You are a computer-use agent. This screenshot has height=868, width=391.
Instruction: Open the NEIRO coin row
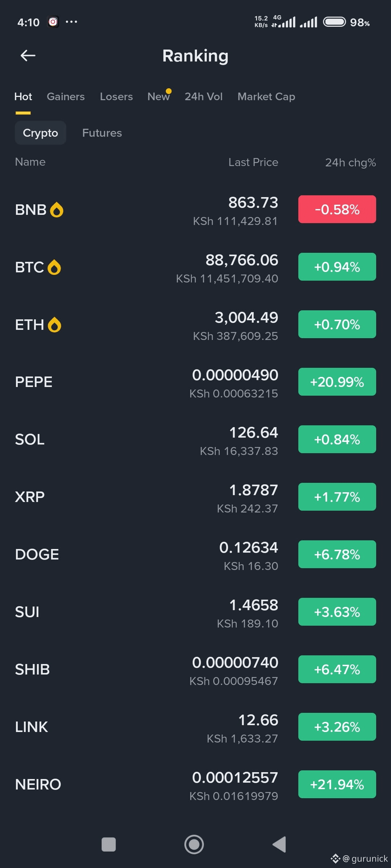click(x=195, y=784)
